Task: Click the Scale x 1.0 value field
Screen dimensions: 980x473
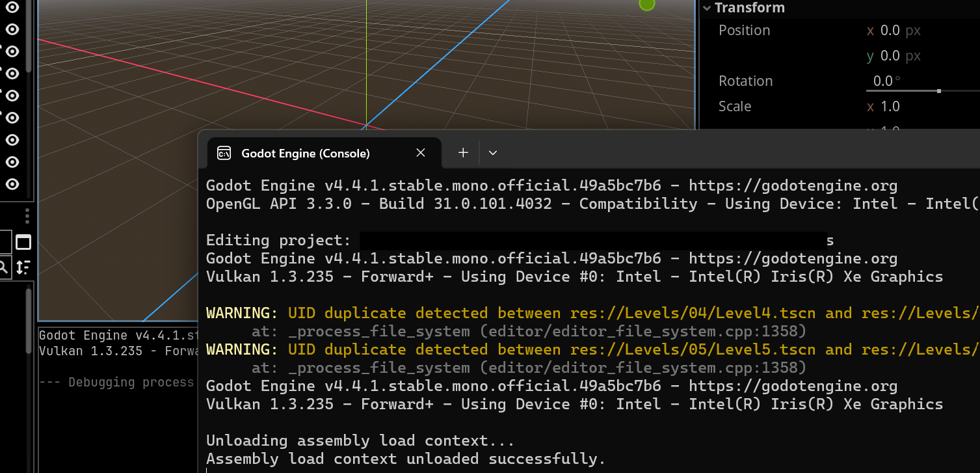Action: (x=922, y=107)
